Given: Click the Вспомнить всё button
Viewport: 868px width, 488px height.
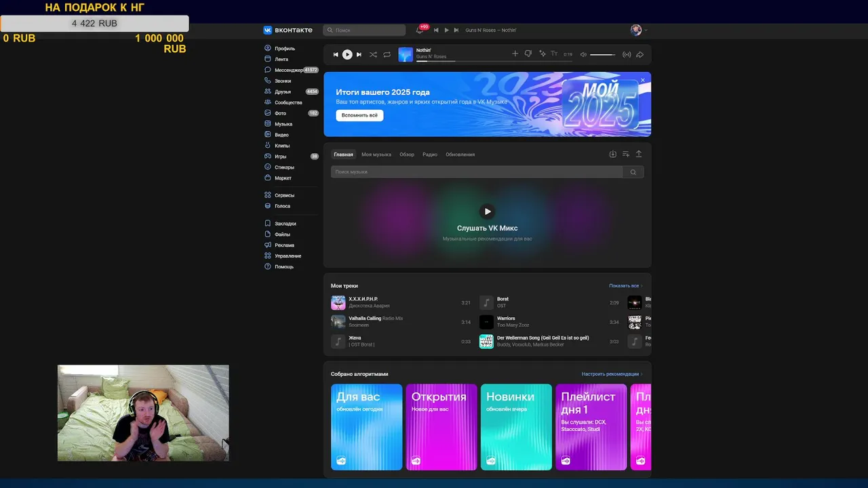Looking at the screenshot, I should click(x=359, y=115).
